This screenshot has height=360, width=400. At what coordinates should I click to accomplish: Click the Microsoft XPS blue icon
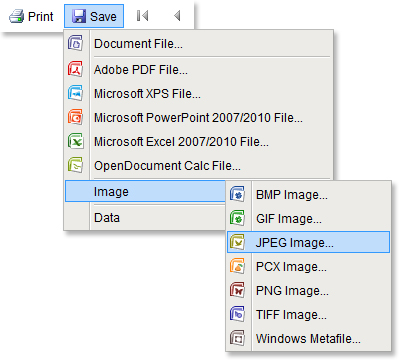pyautogui.click(x=76, y=93)
